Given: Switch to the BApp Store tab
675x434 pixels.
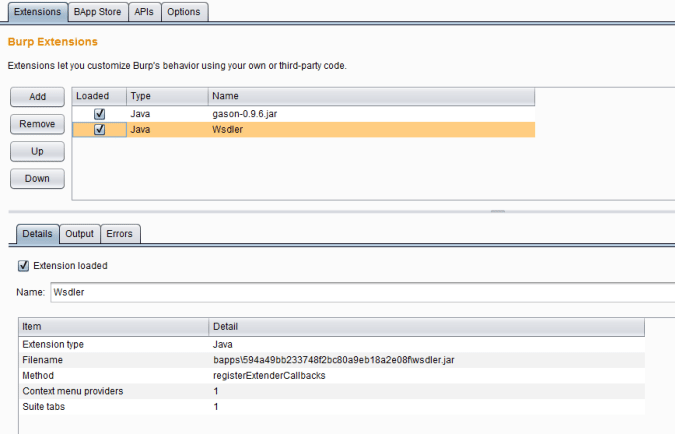Looking at the screenshot, I should [x=98, y=12].
